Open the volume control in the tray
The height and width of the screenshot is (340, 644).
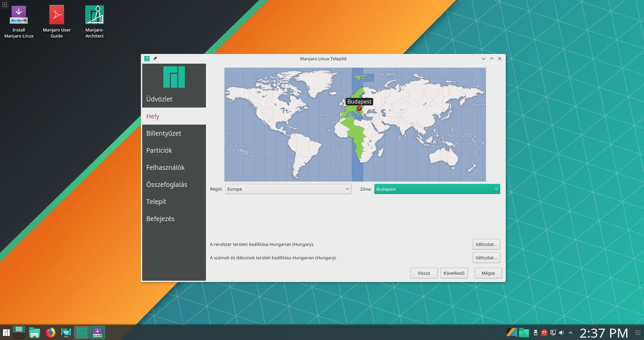[561, 333]
